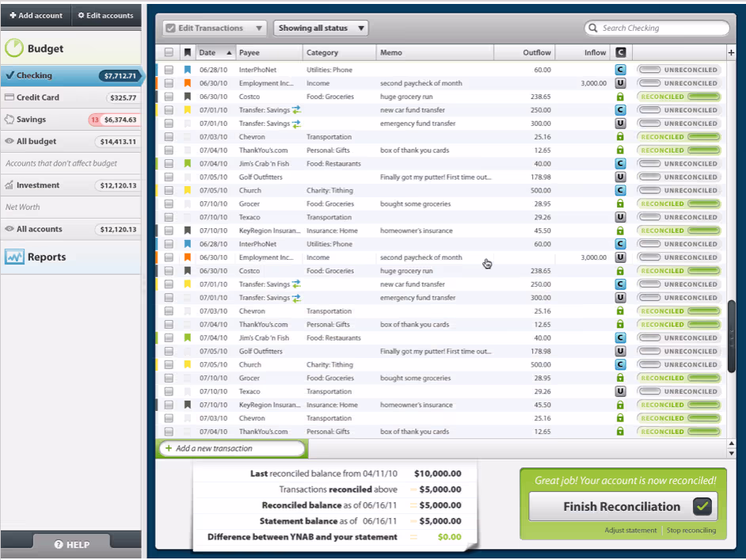Viewport: 746px width, 560px height.
Task: Click green flag on topmost Jim's Crab 'n Fish row
Action: (x=188, y=163)
